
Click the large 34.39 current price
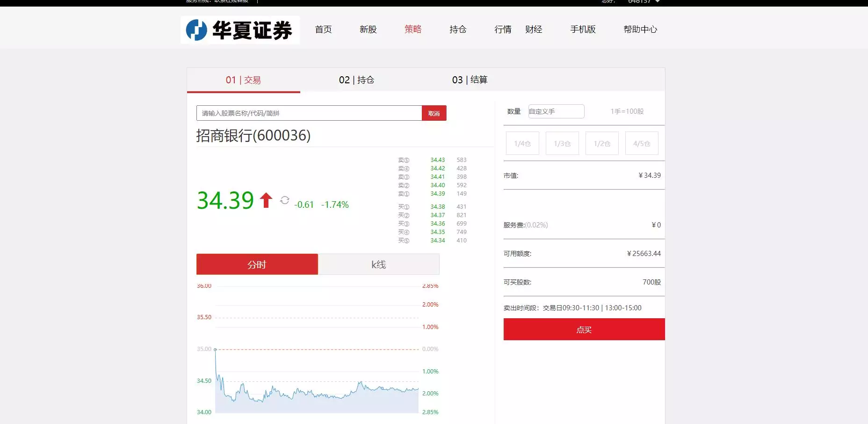tap(225, 200)
